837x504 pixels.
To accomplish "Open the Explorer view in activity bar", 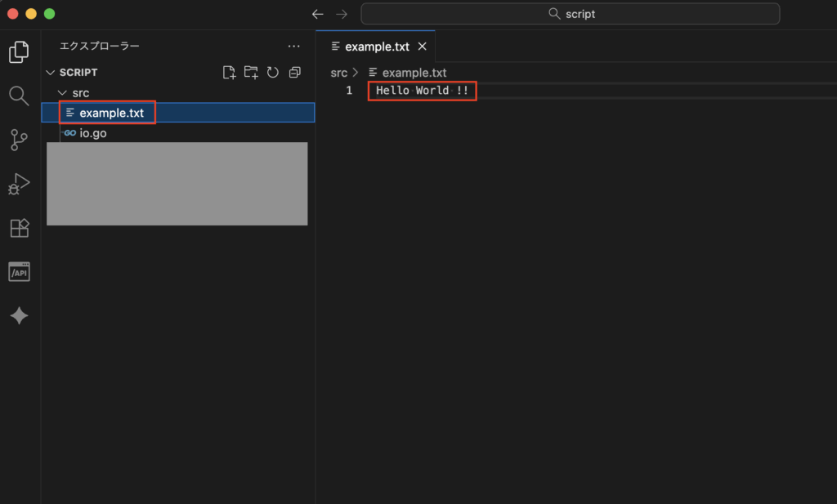I will (19, 51).
